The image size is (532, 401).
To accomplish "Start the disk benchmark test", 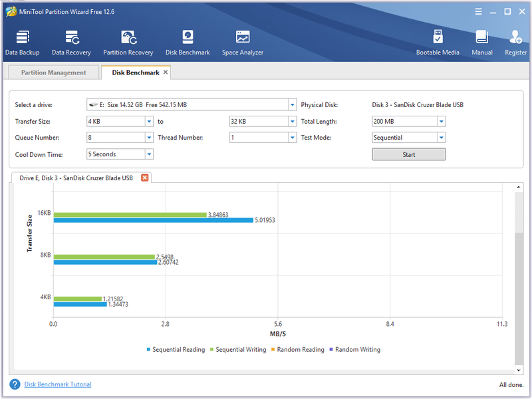I will pyautogui.click(x=409, y=154).
